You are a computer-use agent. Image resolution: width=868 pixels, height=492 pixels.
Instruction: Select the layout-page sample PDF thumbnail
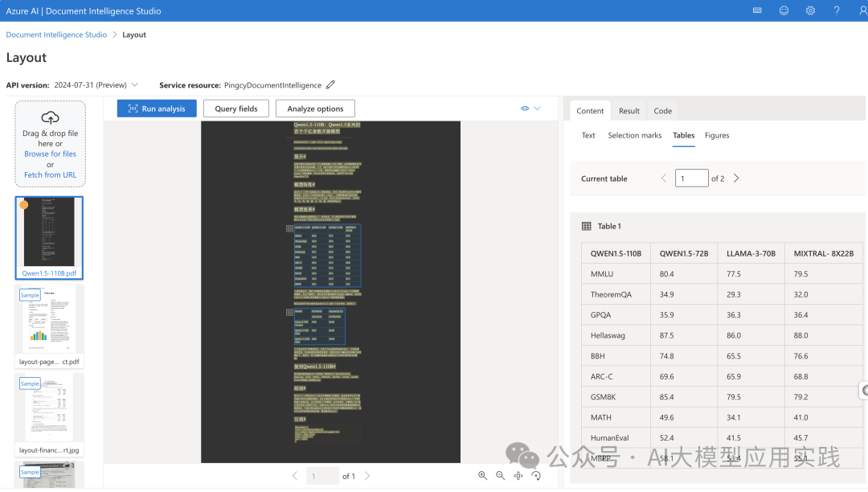coord(49,326)
